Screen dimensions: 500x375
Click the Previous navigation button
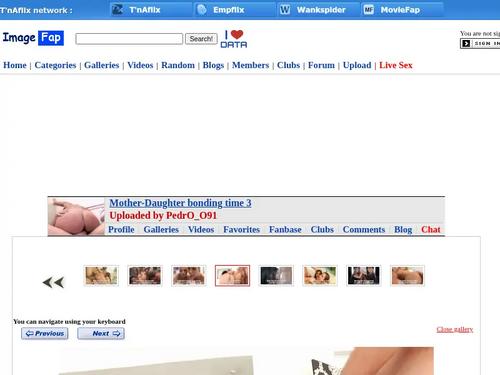45,333
